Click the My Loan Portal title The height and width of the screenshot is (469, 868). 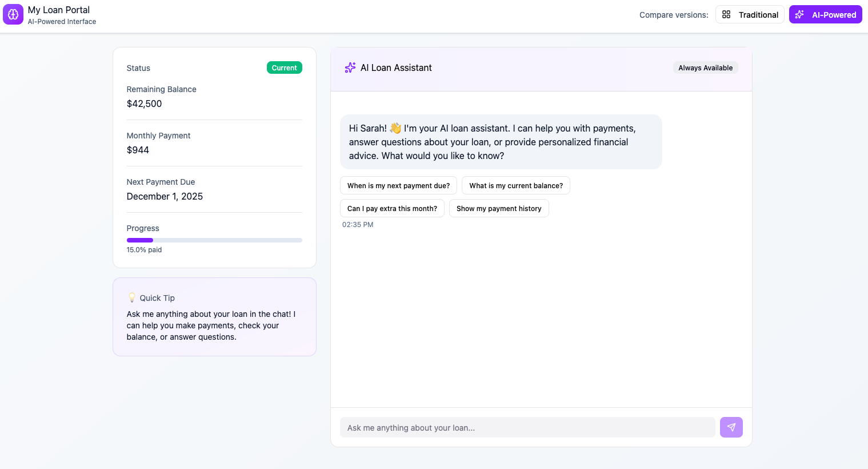click(59, 10)
